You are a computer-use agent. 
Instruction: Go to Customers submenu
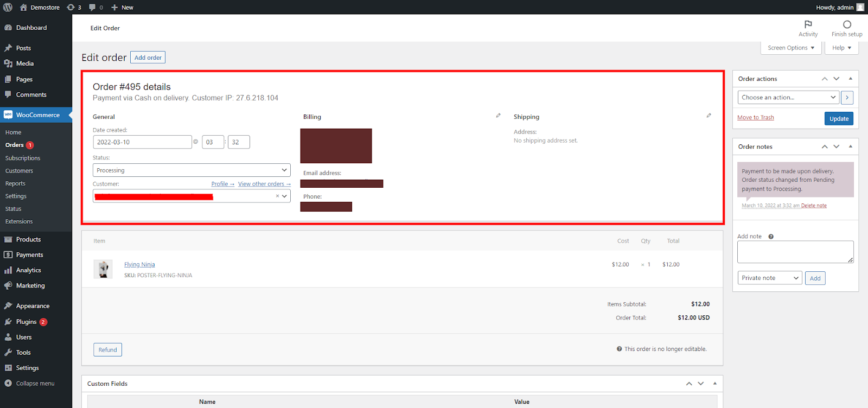[19, 171]
